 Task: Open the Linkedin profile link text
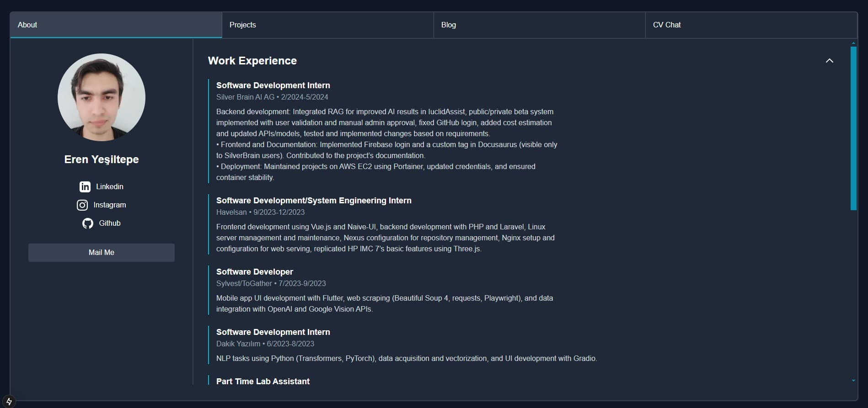tap(110, 187)
